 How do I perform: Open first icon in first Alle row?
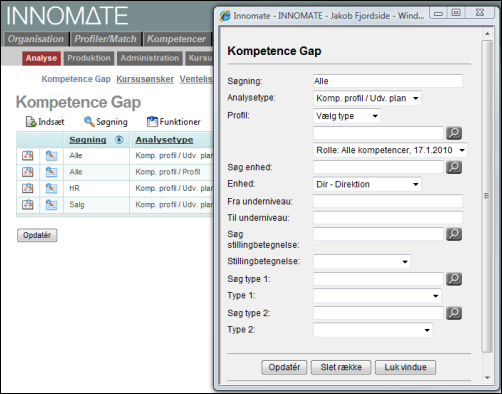tap(28, 156)
